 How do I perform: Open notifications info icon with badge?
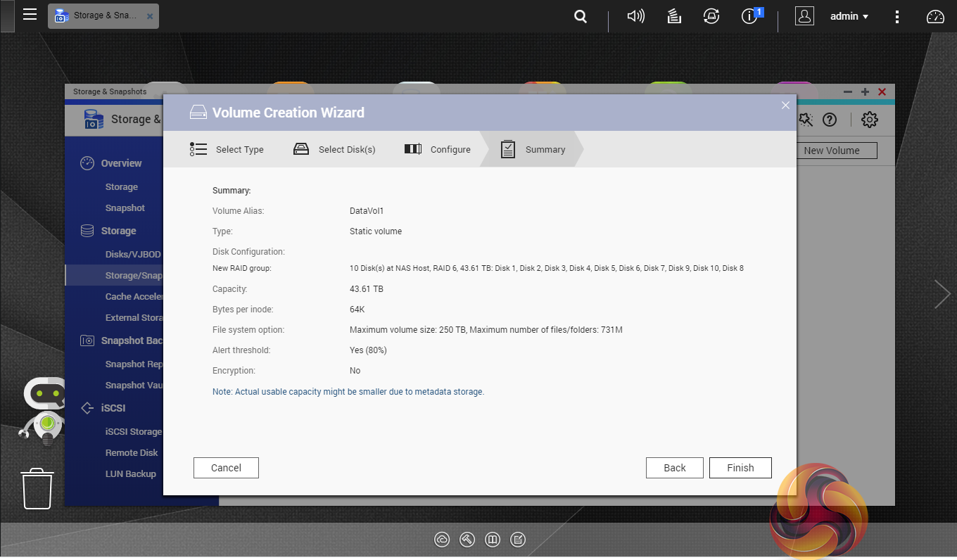[750, 16]
